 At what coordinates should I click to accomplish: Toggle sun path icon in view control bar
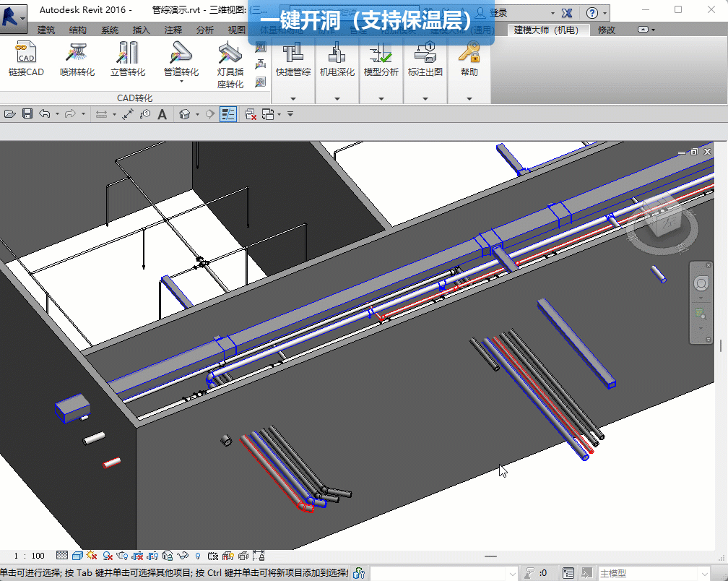click(x=92, y=556)
